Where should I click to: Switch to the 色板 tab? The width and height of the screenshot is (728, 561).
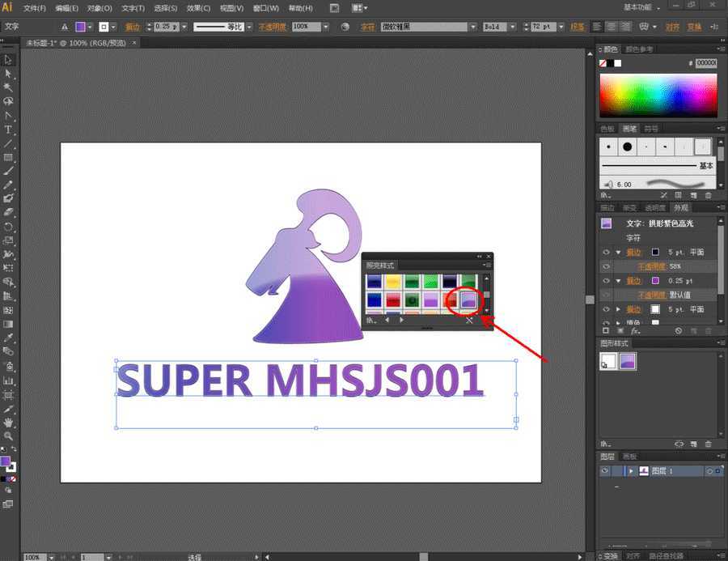point(607,129)
